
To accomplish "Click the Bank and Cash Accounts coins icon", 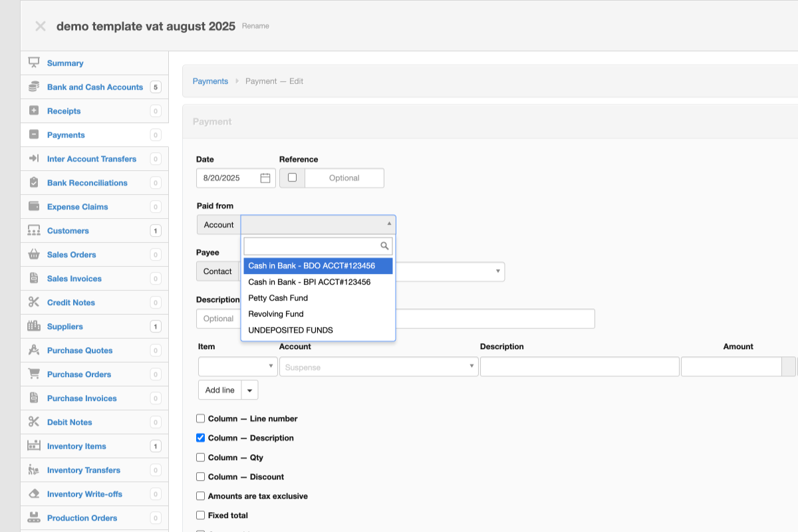I will pos(34,87).
